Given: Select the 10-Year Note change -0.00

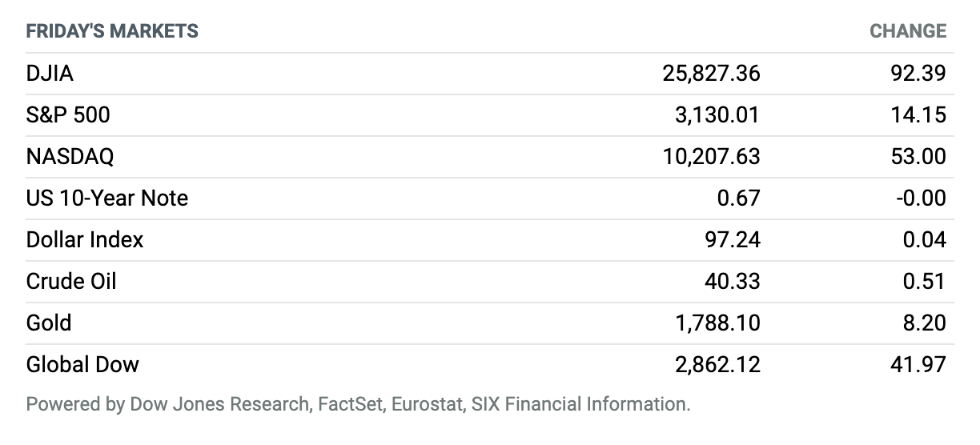Looking at the screenshot, I should [x=921, y=198].
